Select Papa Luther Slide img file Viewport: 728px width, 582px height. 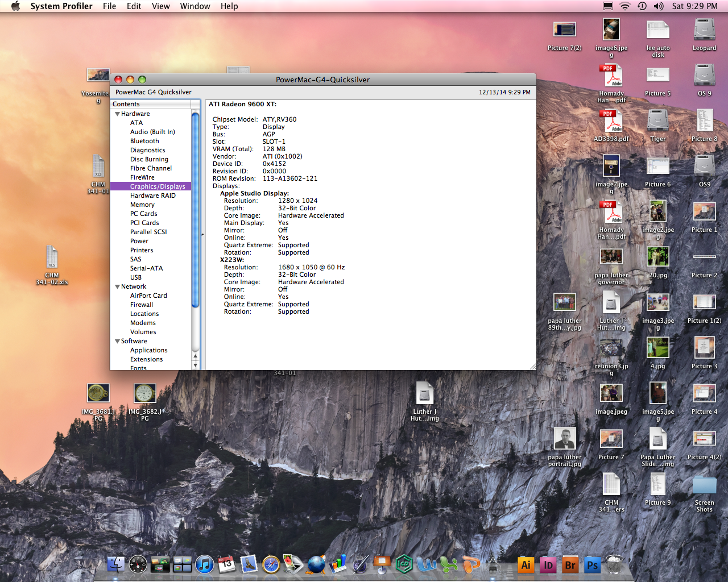tap(658, 439)
